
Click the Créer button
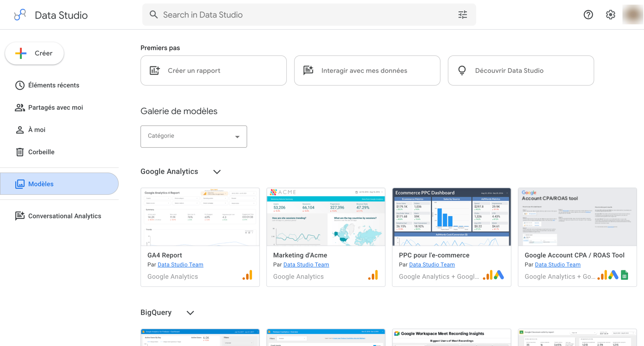click(34, 53)
